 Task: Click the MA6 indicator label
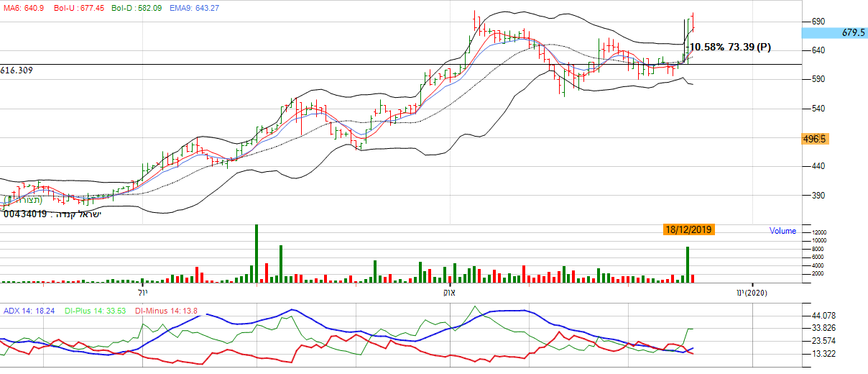coord(24,8)
